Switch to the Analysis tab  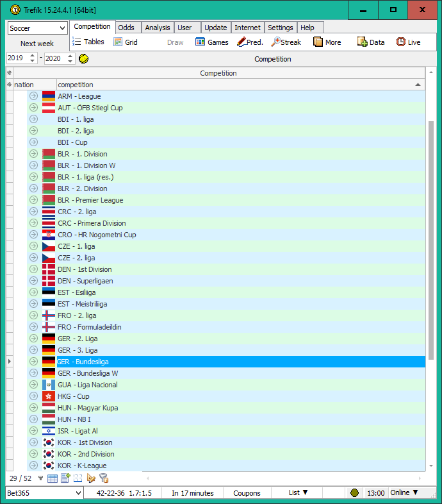(x=158, y=28)
